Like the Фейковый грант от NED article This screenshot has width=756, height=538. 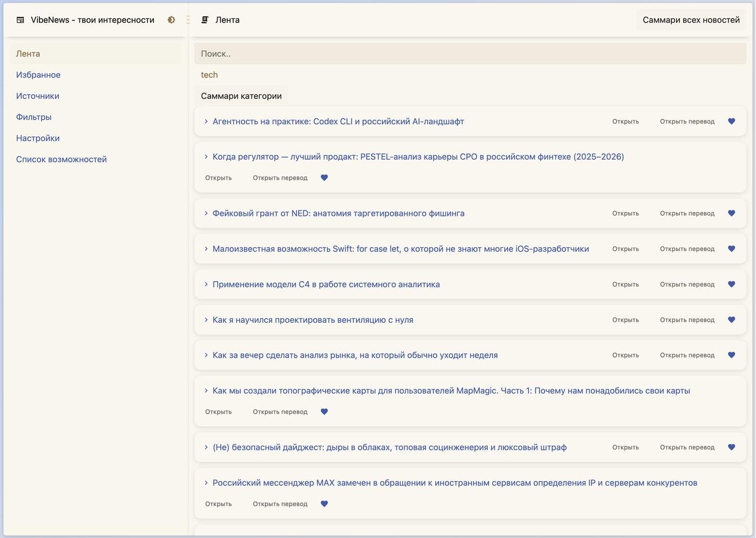point(731,213)
